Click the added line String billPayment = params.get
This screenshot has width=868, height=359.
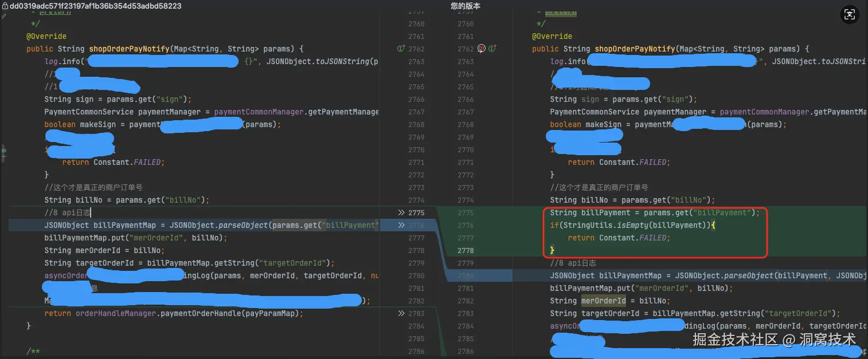click(655, 212)
